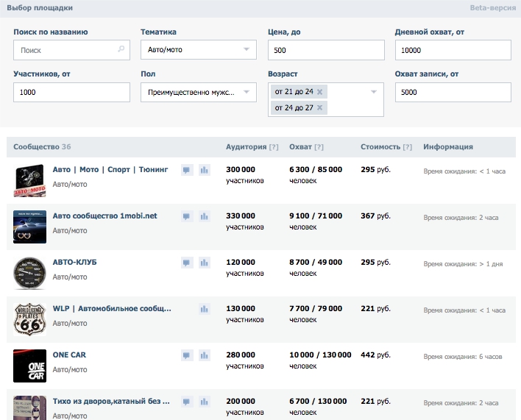Remove the 'от 24 до 27' age tag
This screenshot has width=521, height=420.
point(321,108)
